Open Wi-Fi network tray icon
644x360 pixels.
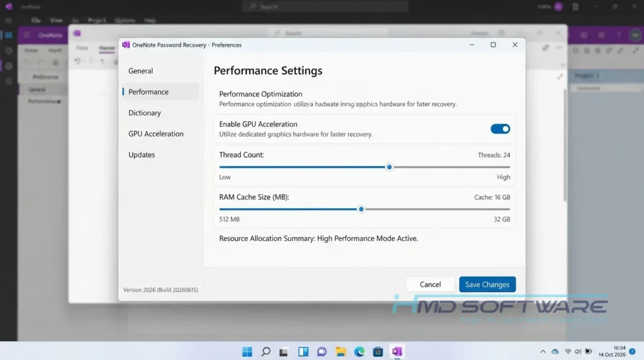(568, 351)
